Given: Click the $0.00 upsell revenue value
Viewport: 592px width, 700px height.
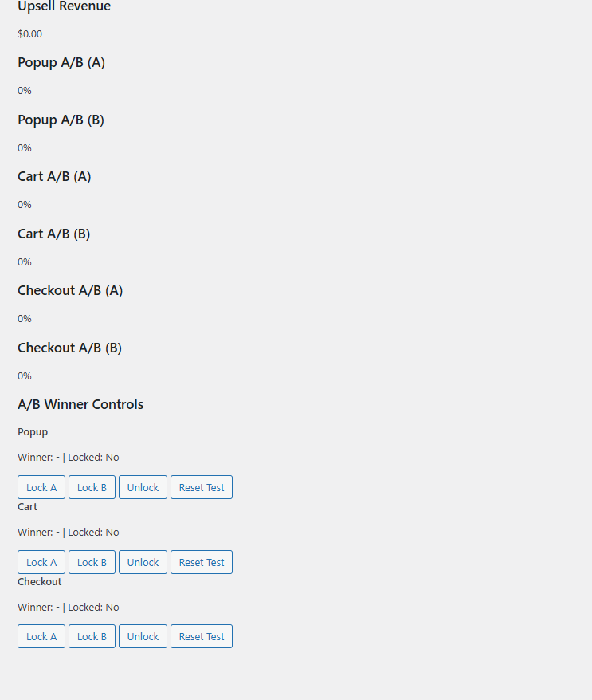Looking at the screenshot, I should 30,34.
